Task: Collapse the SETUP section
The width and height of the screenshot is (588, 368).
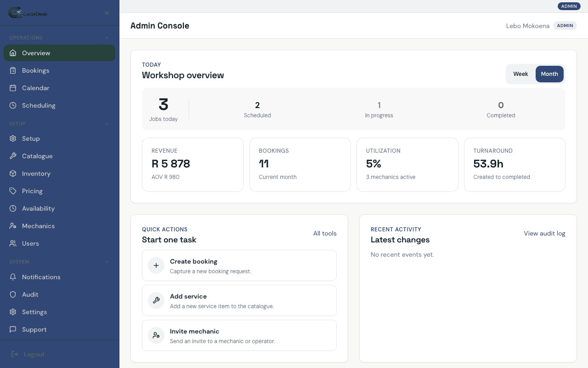Action: click(x=107, y=124)
